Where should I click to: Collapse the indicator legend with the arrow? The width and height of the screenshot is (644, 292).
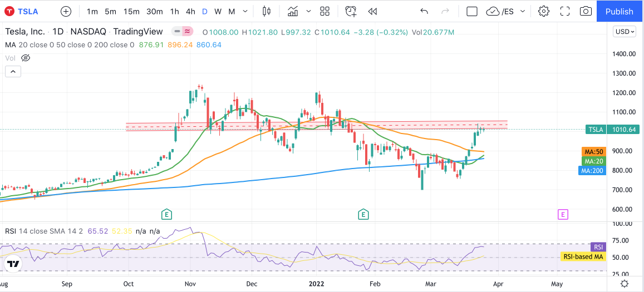(x=13, y=72)
